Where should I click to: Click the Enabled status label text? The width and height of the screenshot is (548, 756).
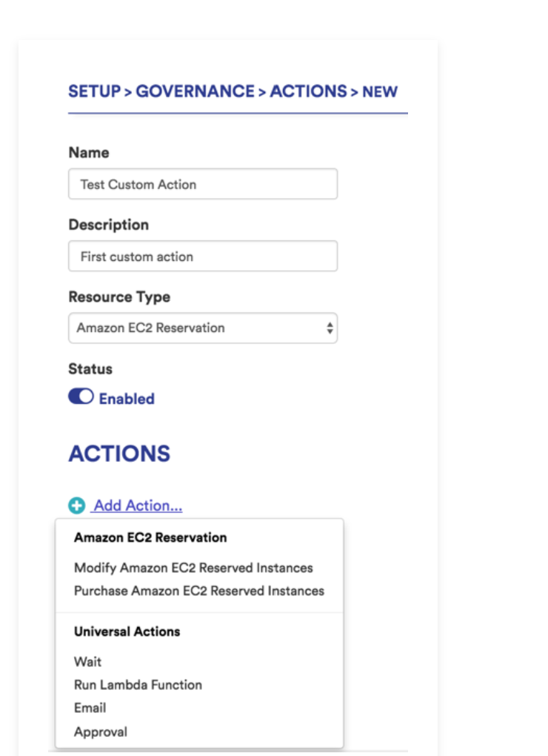(127, 399)
